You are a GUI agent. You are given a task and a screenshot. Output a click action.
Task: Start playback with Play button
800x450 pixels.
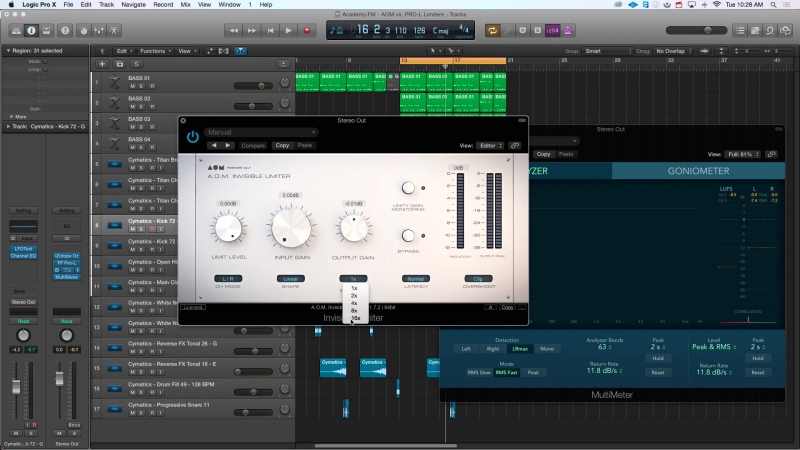[x=289, y=31]
